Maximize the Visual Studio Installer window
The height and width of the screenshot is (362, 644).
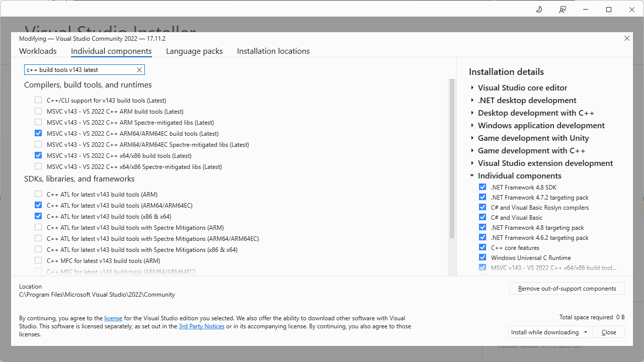click(609, 10)
